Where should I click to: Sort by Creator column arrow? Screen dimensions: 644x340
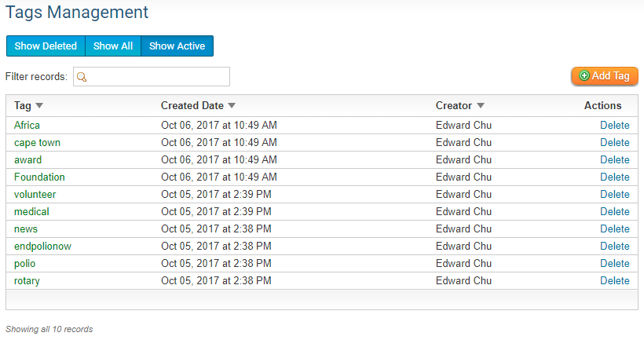click(481, 106)
